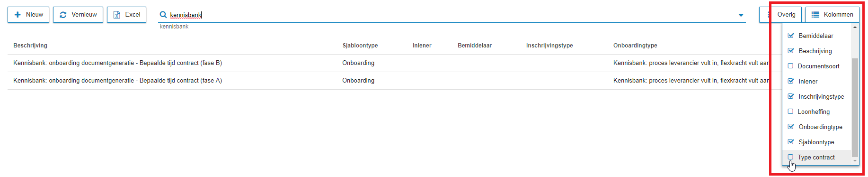868x177 pixels.
Task: Uncheck the Bemiddelaar column checkbox
Action: click(790, 36)
